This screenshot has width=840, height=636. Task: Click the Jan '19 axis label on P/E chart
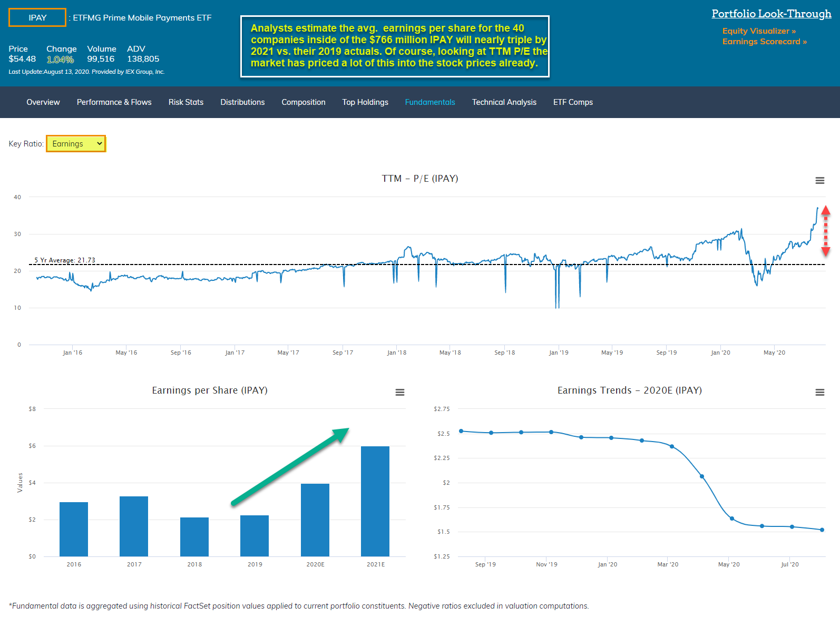click(559, 353)
